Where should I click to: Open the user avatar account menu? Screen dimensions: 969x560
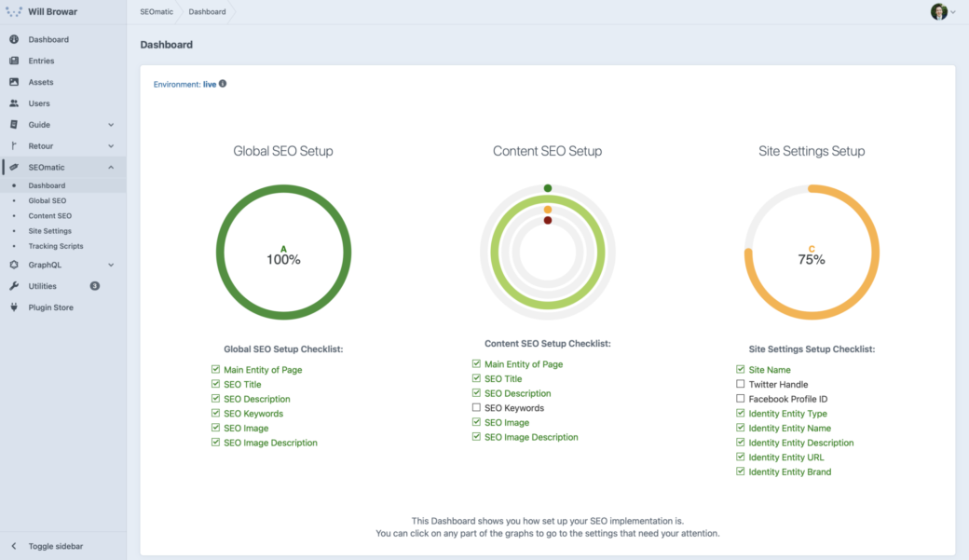943,12
